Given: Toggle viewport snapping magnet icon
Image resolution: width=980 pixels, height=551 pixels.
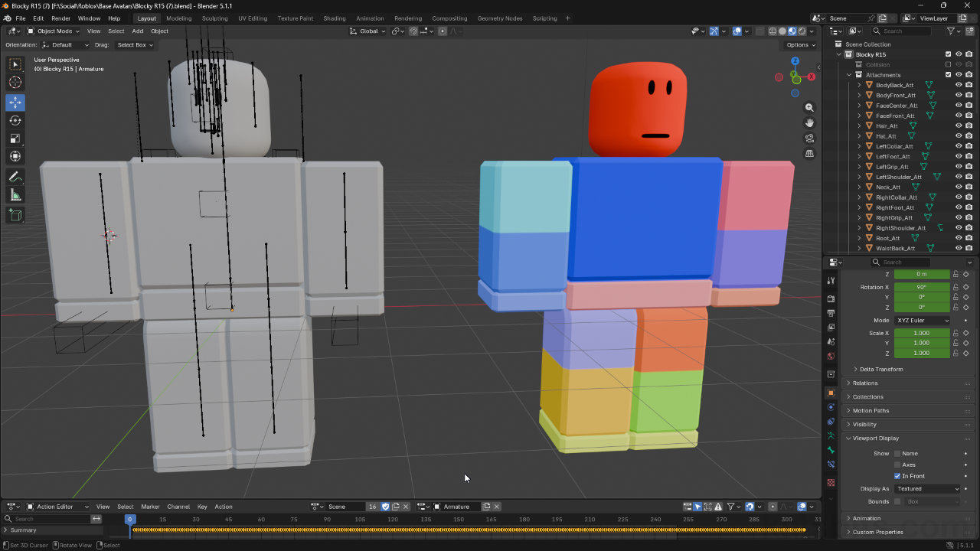Looking at the screenshot, I should click(x=413, y=31).
